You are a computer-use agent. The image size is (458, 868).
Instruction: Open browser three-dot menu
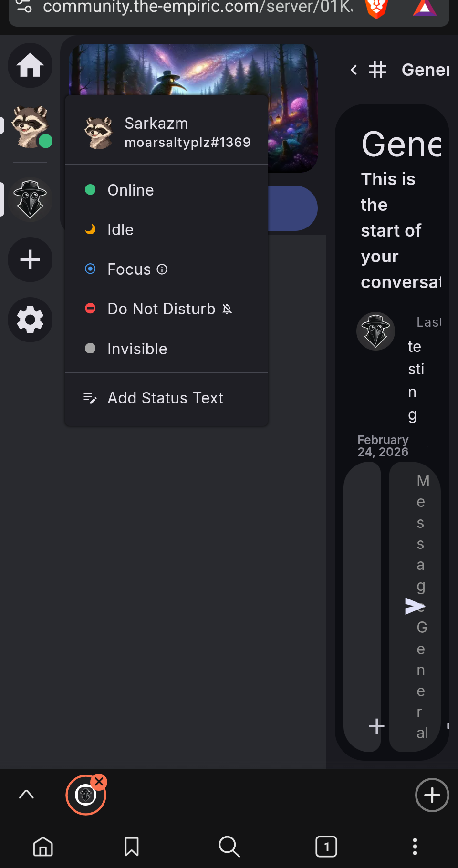click(x=415, y=847)
